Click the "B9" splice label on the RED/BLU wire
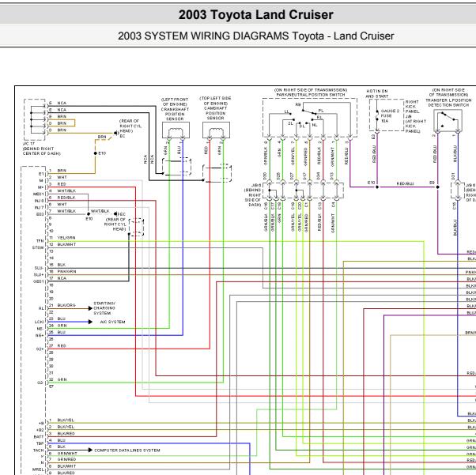476x475 pixels. [x=432, y=183]
